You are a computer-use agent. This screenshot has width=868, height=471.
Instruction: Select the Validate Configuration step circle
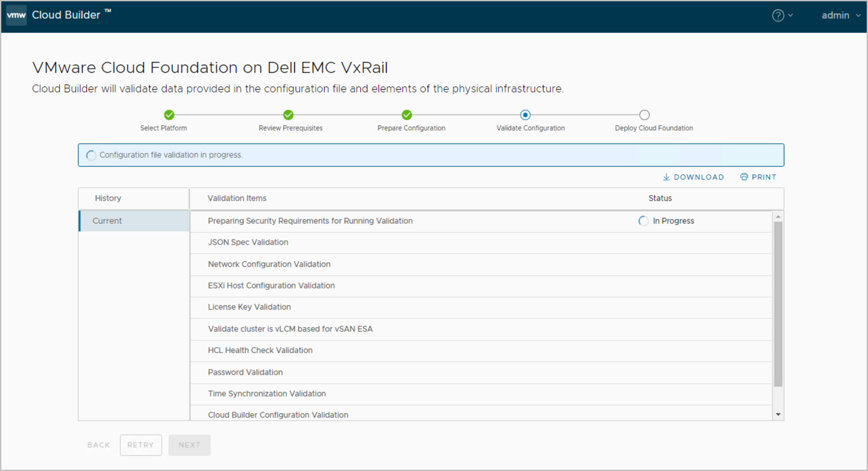click(x=525, y=115)
